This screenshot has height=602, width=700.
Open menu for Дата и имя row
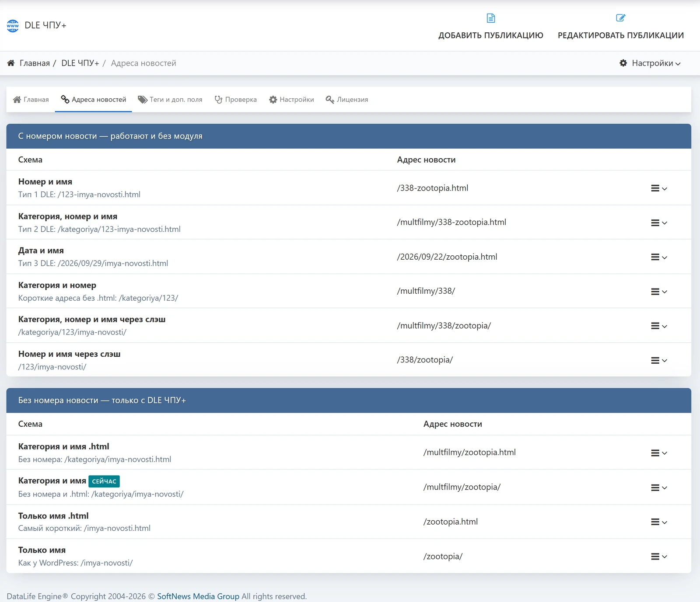click(659, 257)
